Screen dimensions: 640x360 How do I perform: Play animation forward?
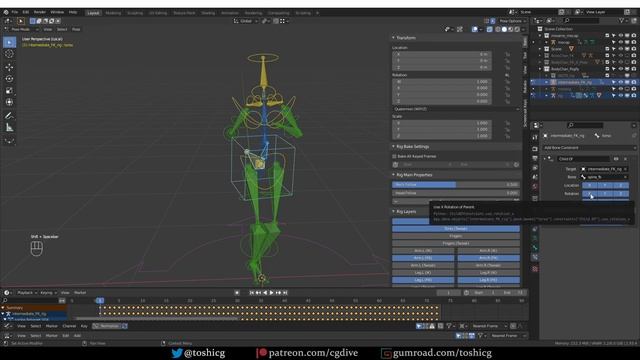pos(271,293)
